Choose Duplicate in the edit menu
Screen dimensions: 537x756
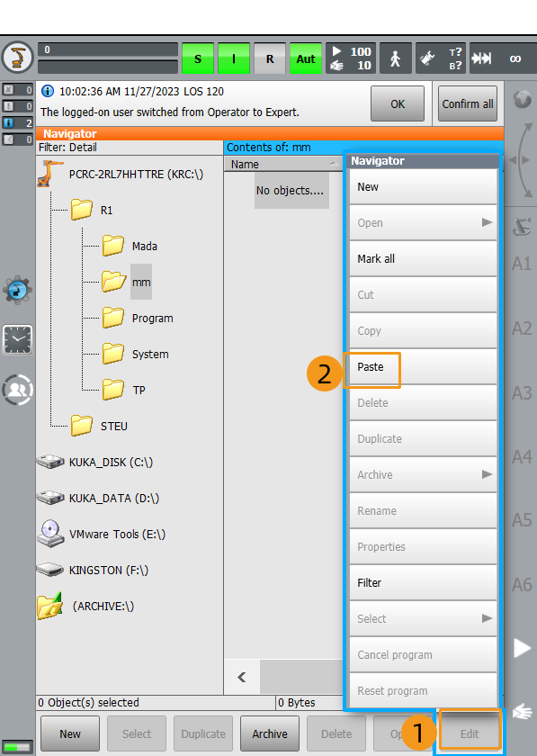[x=423, y=439]
